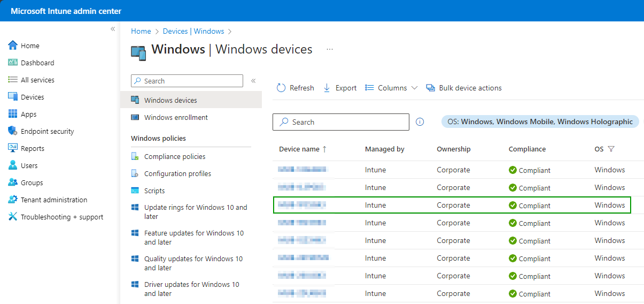Open Groups in the sidebar
This screenshot has height=304, width=644.
pos(25,183)
